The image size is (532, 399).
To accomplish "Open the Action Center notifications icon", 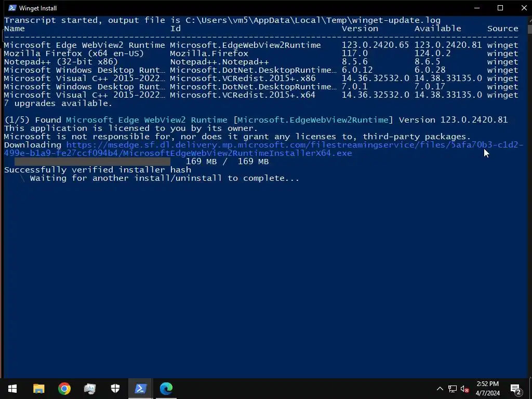I will (x=516, y=389).
